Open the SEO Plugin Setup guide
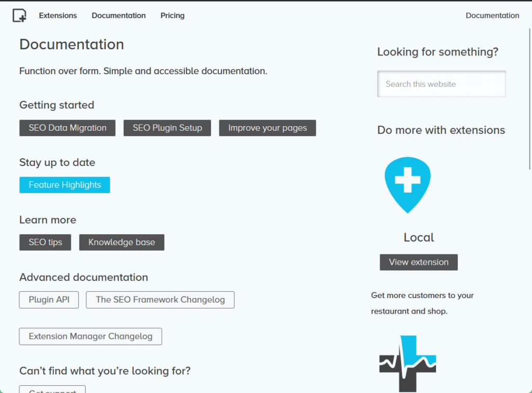 (167, 128)
